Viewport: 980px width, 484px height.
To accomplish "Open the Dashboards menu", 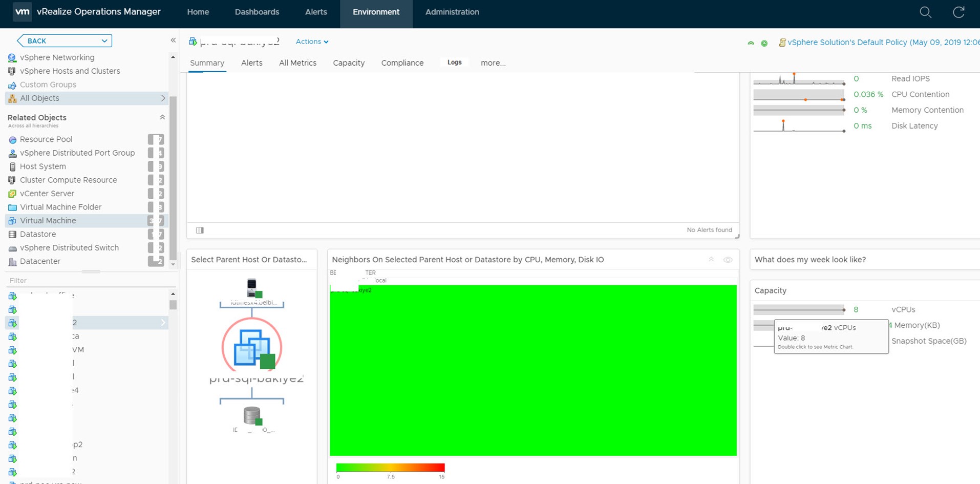I will click(x=257, y=12).
